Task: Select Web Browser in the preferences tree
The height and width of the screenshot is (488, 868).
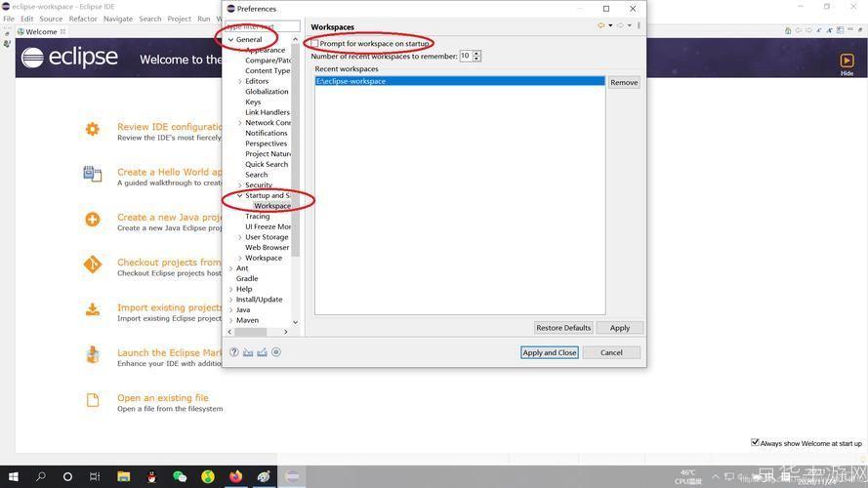Action: click(x=268, y=247)
